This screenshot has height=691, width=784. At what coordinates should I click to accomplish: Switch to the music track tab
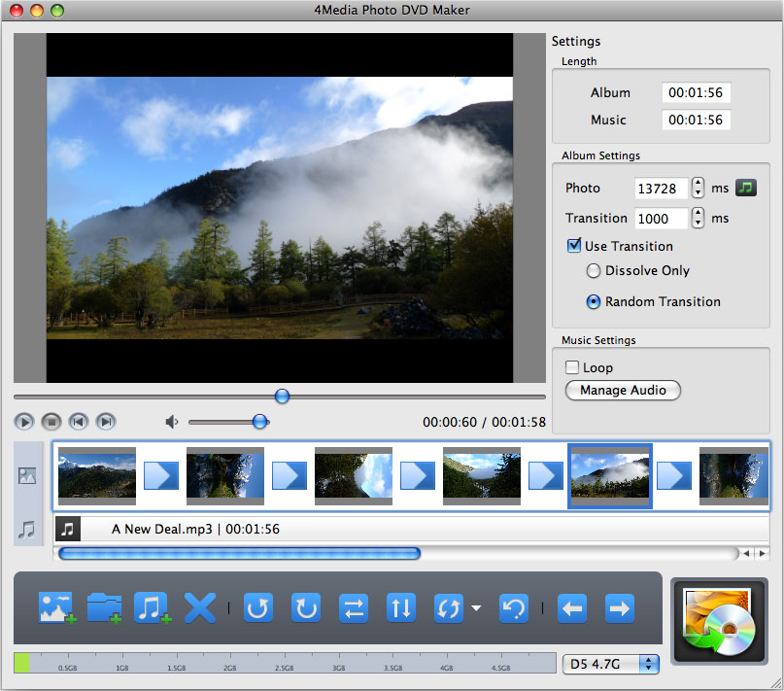[27, 530]
